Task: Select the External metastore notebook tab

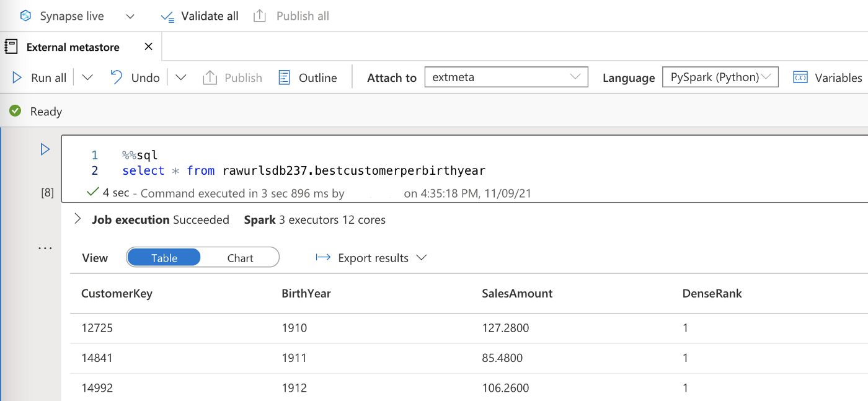Action: click(73, 47)
